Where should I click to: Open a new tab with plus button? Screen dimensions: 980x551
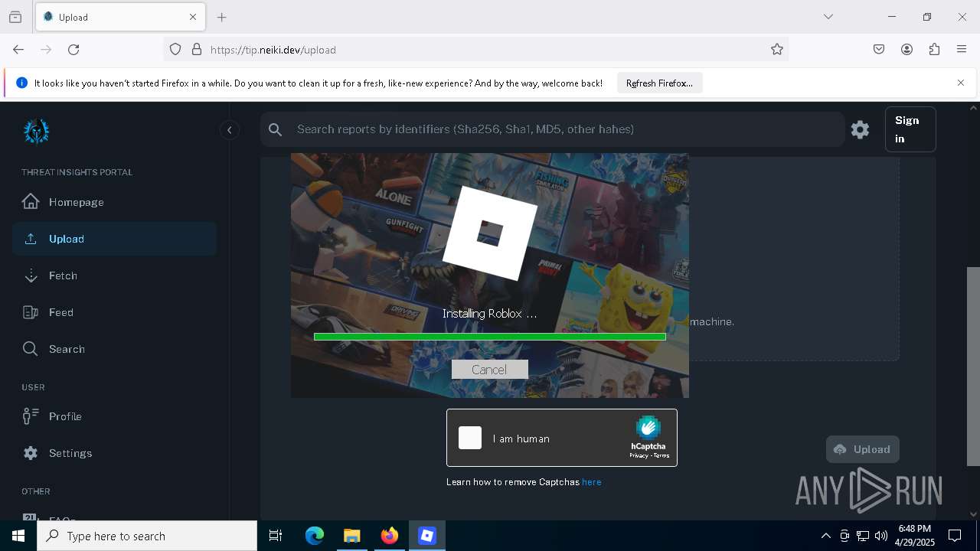(222, 17)
